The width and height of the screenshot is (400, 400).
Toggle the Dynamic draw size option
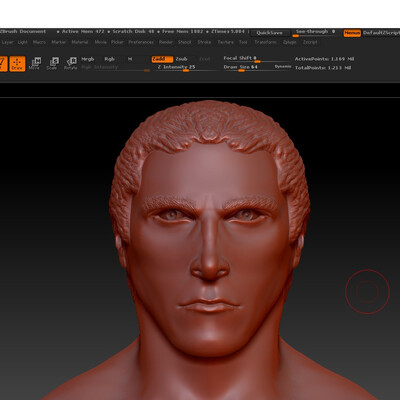click(x=283, y=67)
